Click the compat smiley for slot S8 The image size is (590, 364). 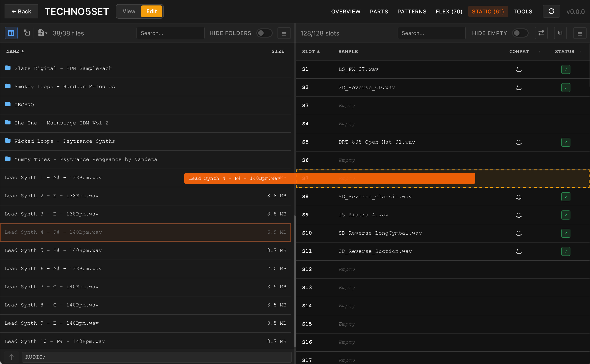(519, 197)
